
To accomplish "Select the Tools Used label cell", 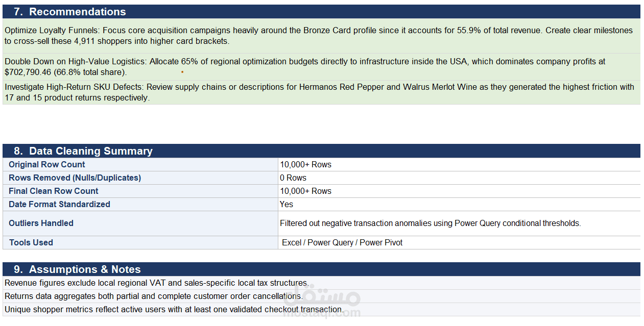I will (x=140, y=242).
